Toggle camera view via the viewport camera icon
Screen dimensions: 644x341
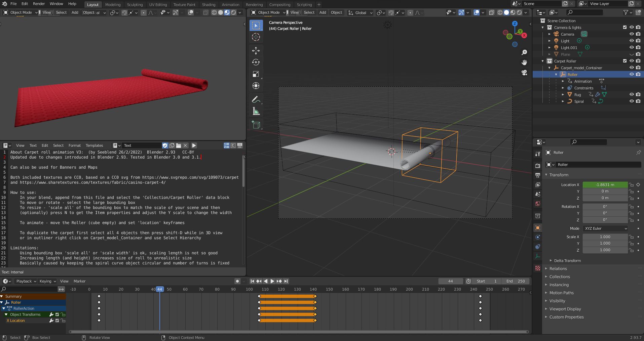(x=524, y=73)
